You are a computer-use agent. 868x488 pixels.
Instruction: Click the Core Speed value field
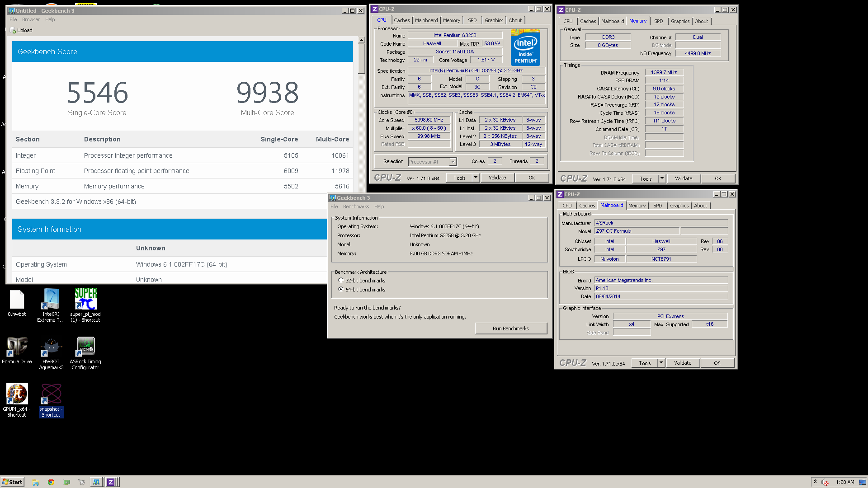click(x=429, y=120)
